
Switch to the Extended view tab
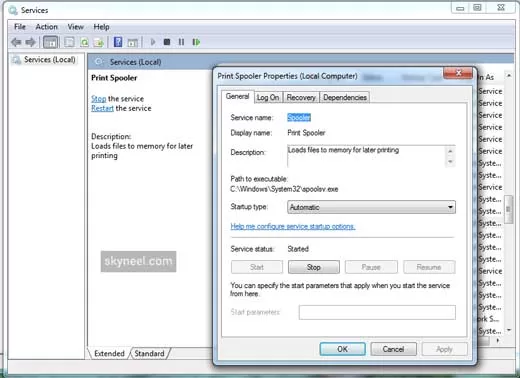[109, 353]
